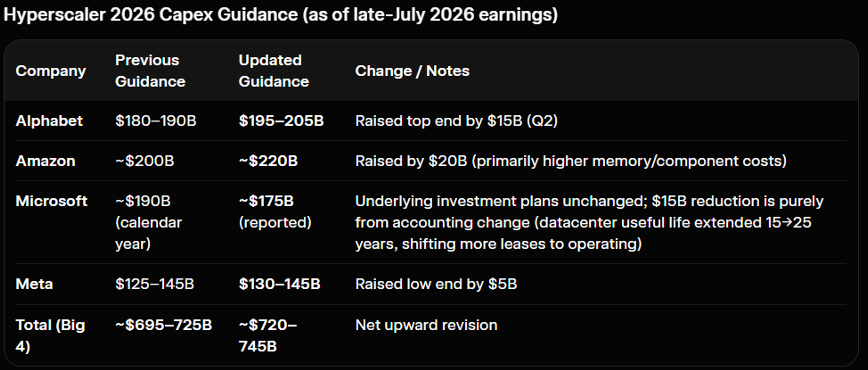Click the Alphabet row label
Screen dimensions: 868x370
[x=49, y=121]
